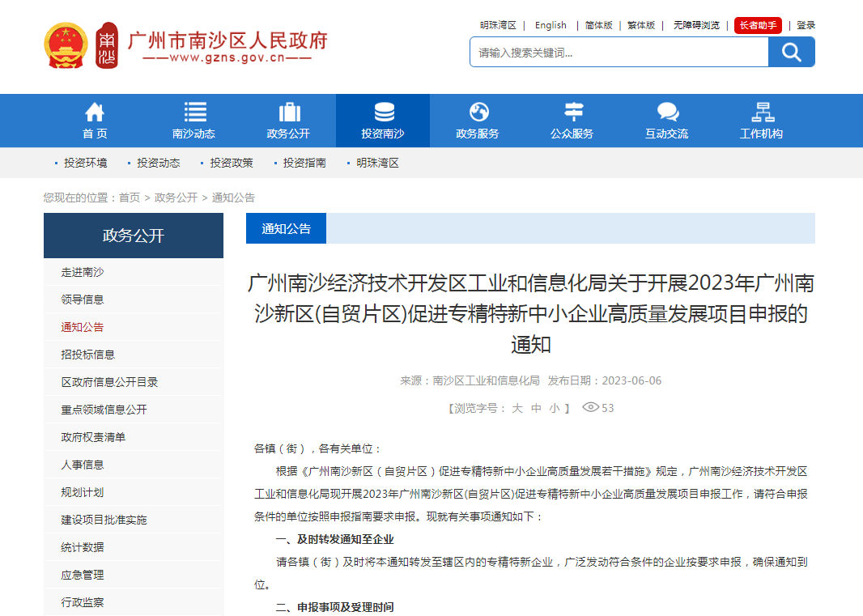This screenshot has width=863, height=616.
Task: Switch to 繁体版 traditional version
Action: click(641, 25)
